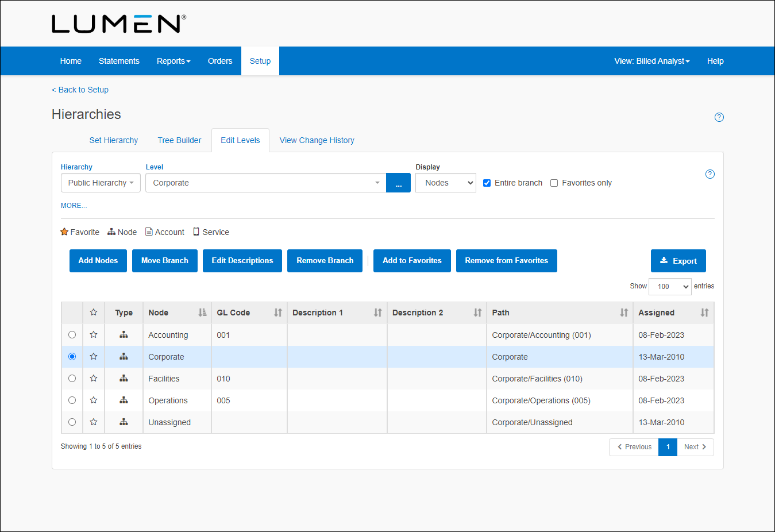Viewport: 775px width, 532px height.
Task: Enable the Favorites only checkbox
Action: 554,183
